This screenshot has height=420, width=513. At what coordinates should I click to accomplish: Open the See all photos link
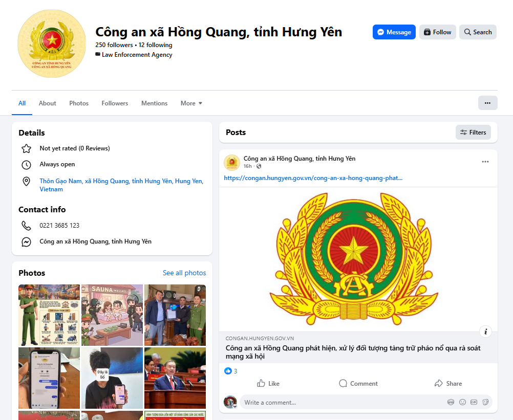184,273
